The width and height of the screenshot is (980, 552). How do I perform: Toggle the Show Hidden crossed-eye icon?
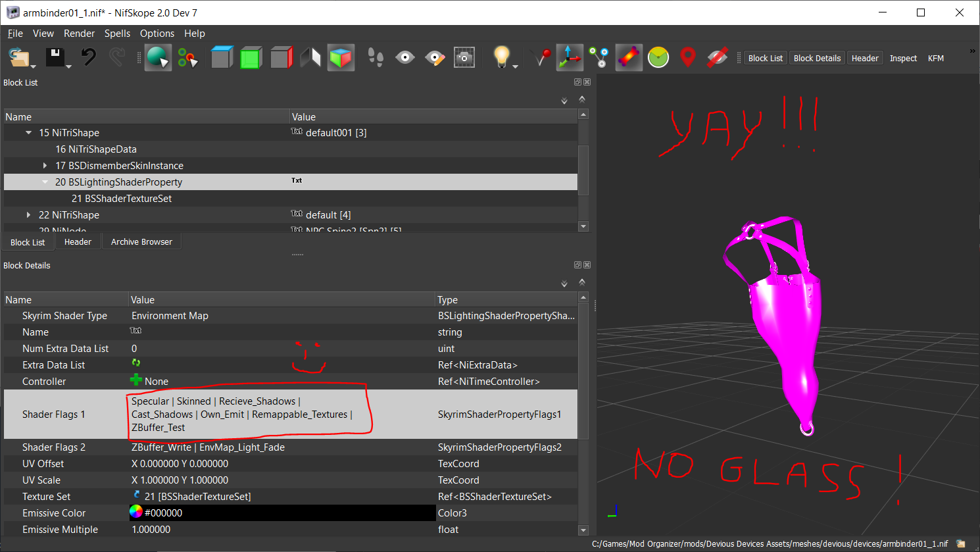coord(718,58)
